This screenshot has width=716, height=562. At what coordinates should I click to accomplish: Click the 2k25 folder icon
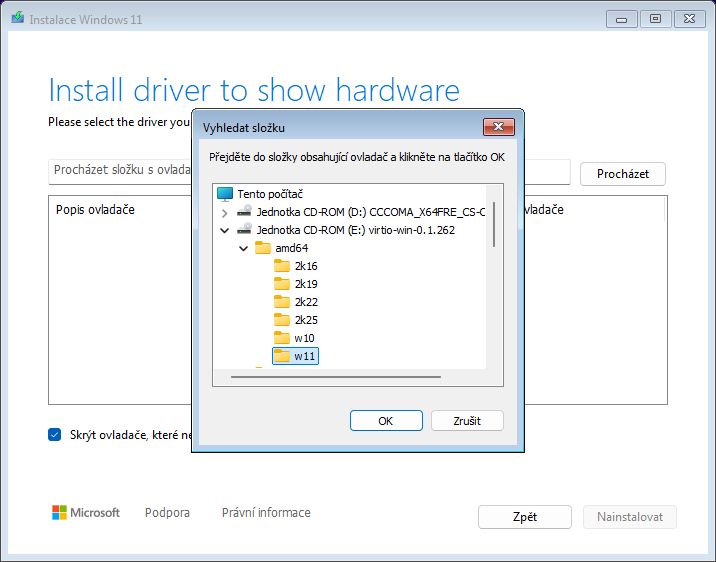282,320
